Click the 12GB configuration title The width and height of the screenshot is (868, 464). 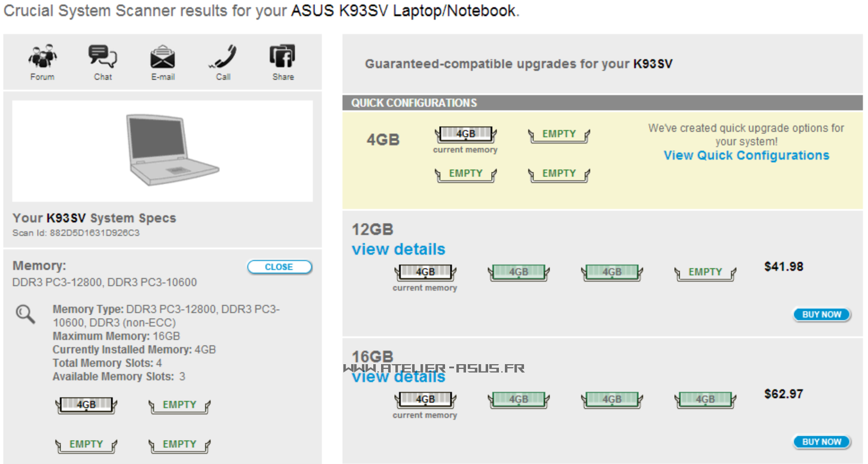373,230
